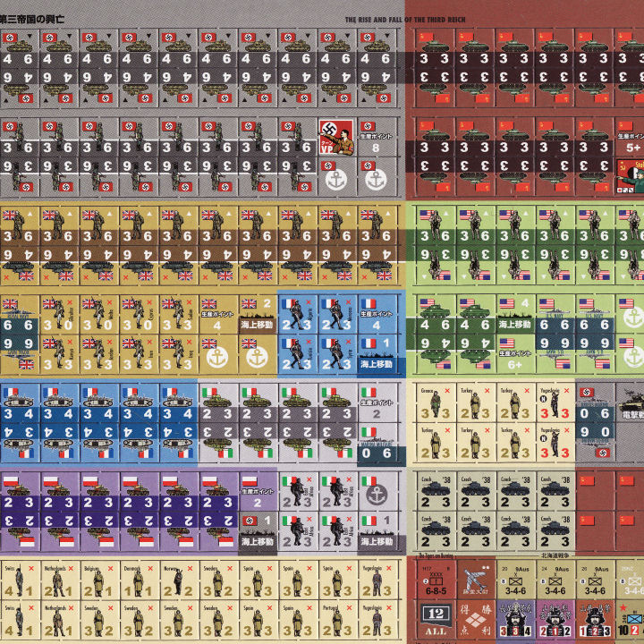The width and height of the screenshot is (644, 644).
Task: Select the British 生産ポイント 4 counter
Action: (216, 315)
